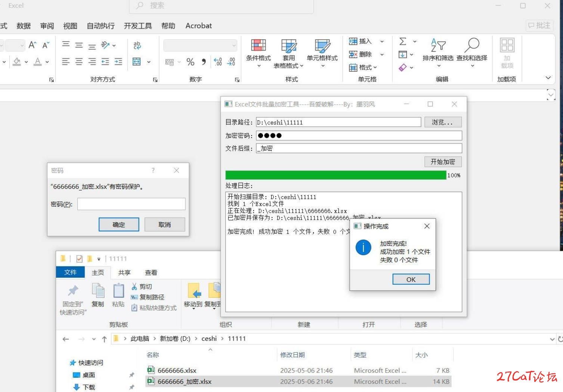Toggle wrap text icon

pyautogui.click(x=137, y=45)
